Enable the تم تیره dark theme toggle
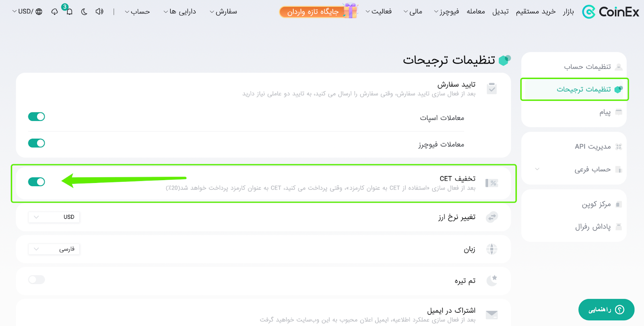Screen dimensions: 644x326 click(37, 280)
